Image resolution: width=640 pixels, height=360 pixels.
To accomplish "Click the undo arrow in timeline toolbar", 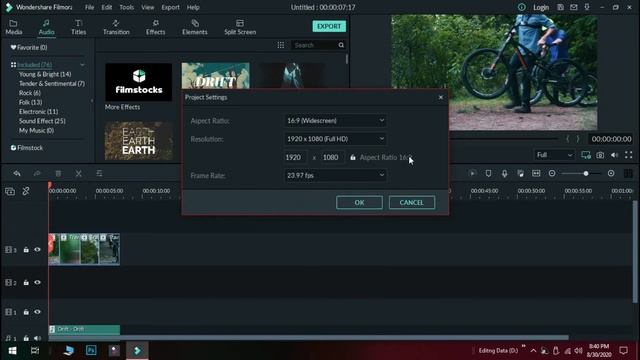I will (x=17, y=173).
